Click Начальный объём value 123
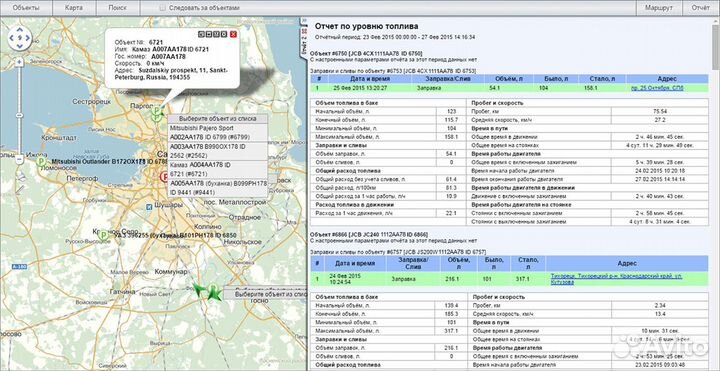 tap(450, 111)
